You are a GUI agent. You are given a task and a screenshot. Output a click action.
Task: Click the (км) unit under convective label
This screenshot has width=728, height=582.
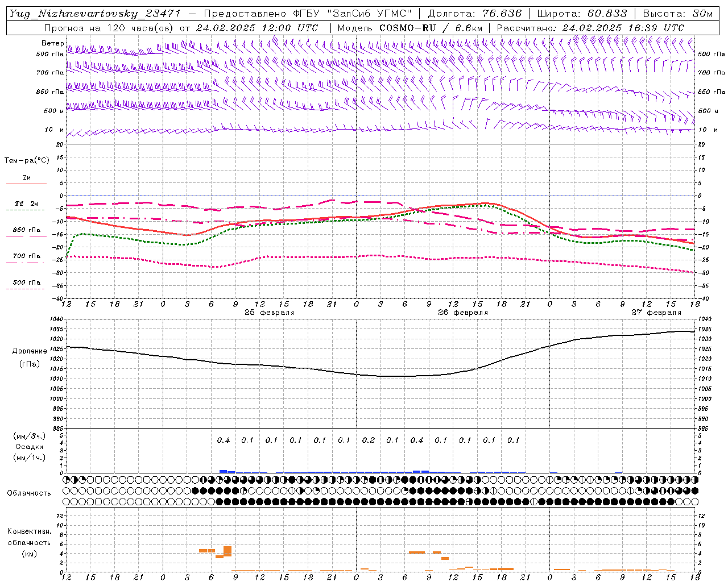coord(29,554)
